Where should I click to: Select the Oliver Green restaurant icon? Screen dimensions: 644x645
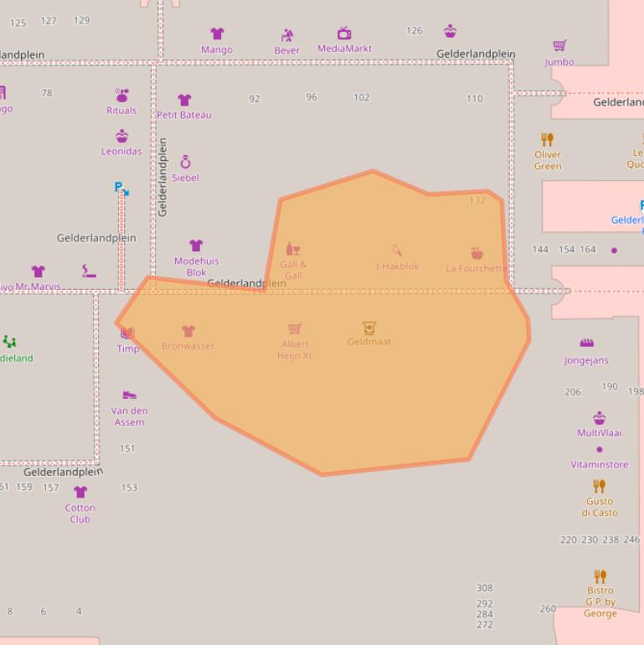548,139
